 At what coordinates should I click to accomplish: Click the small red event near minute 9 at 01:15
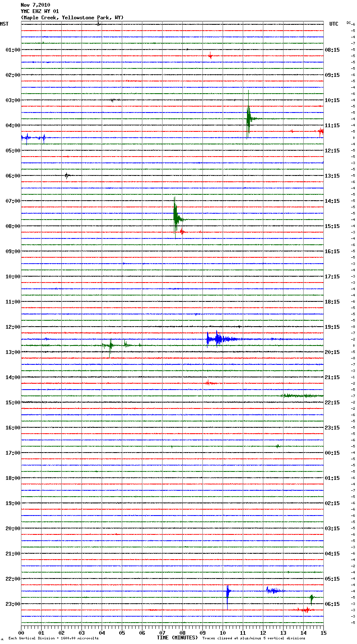pyautogui.click(x=210, y=55)
